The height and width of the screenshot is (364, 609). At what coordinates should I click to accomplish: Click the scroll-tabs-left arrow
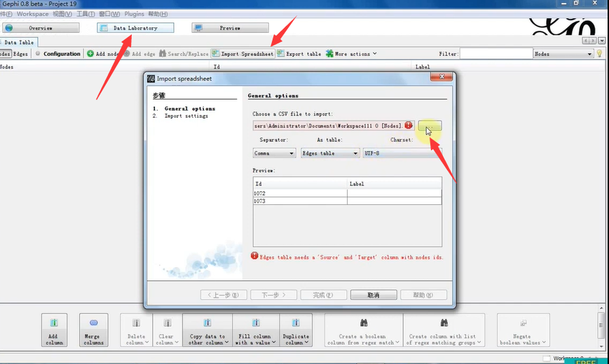(586, 41)
